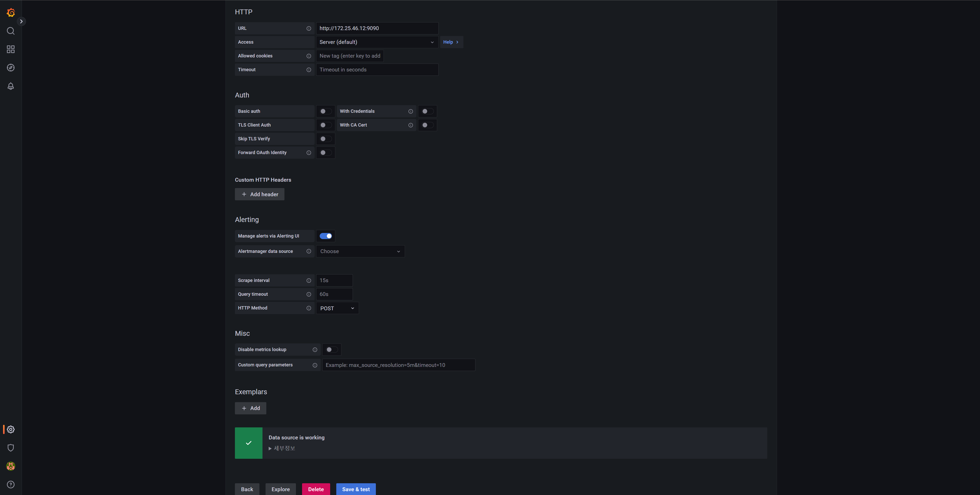
Task: Click the Scrape interval info icon
Action: pyautogui.click(x=308, y=281)
